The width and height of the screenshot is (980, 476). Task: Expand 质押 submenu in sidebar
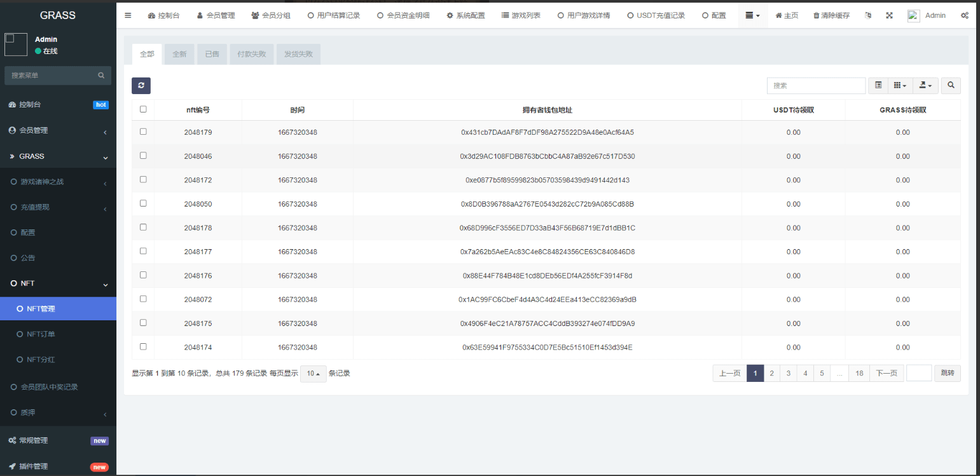58,413
